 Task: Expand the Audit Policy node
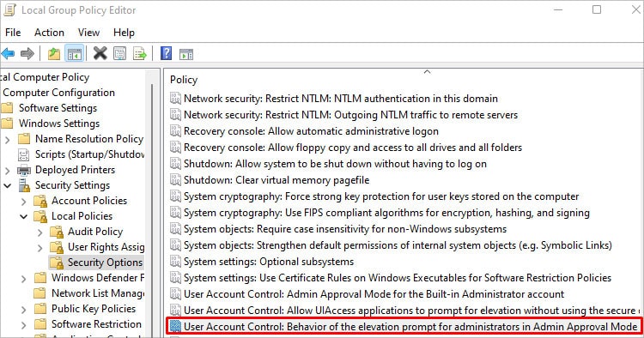39,232
